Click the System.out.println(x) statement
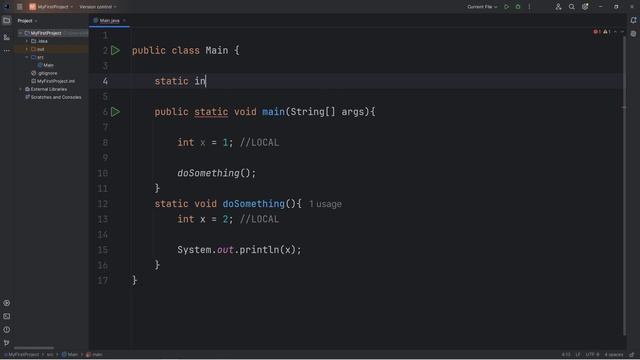The image size is (640, 360). [239, 250]
